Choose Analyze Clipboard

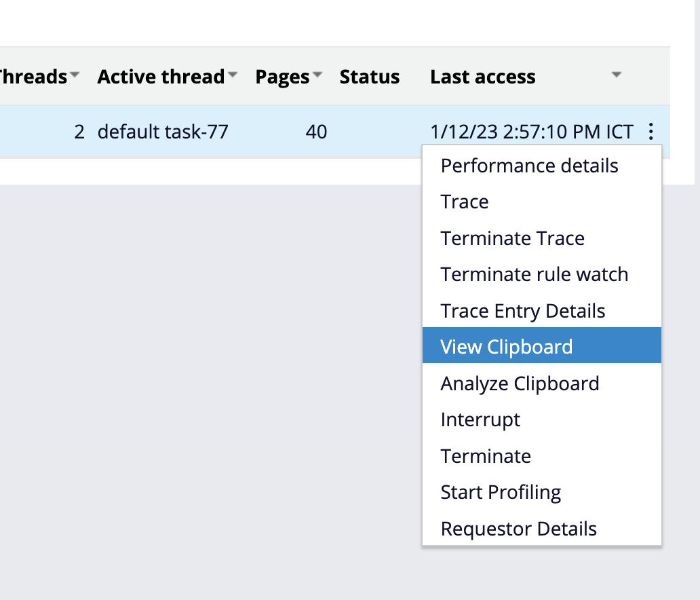pyautogui.click(x=520, y=383)
